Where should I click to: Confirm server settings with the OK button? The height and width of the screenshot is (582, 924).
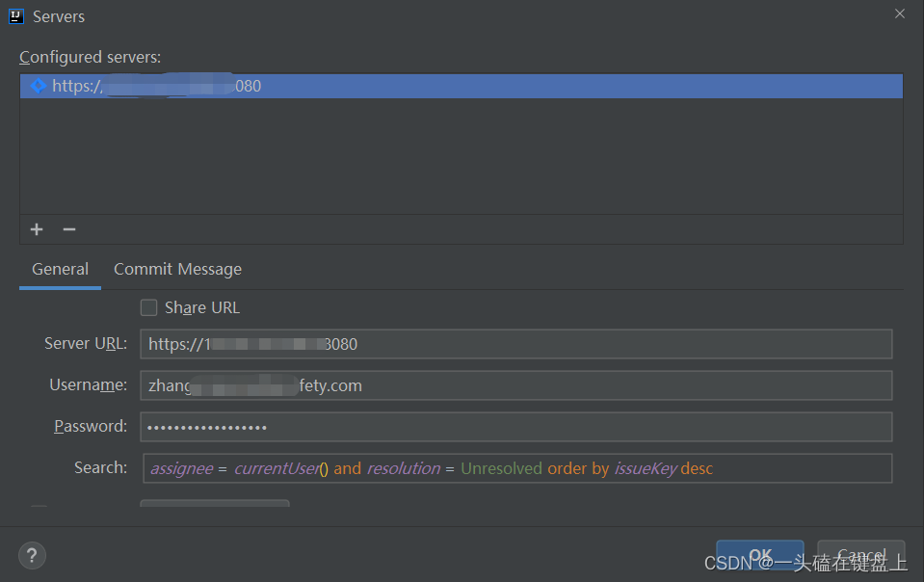pyautogui.click(x=759, y=555)
